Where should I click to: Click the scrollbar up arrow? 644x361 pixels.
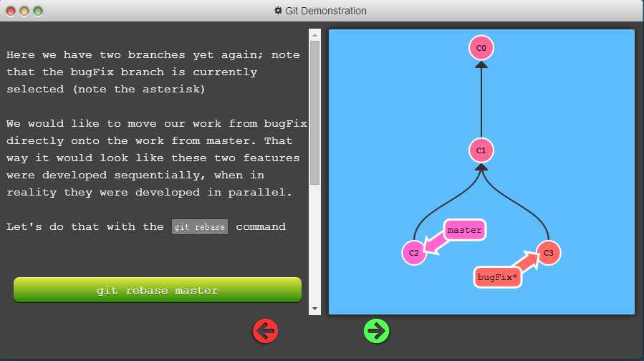(314, 35)
